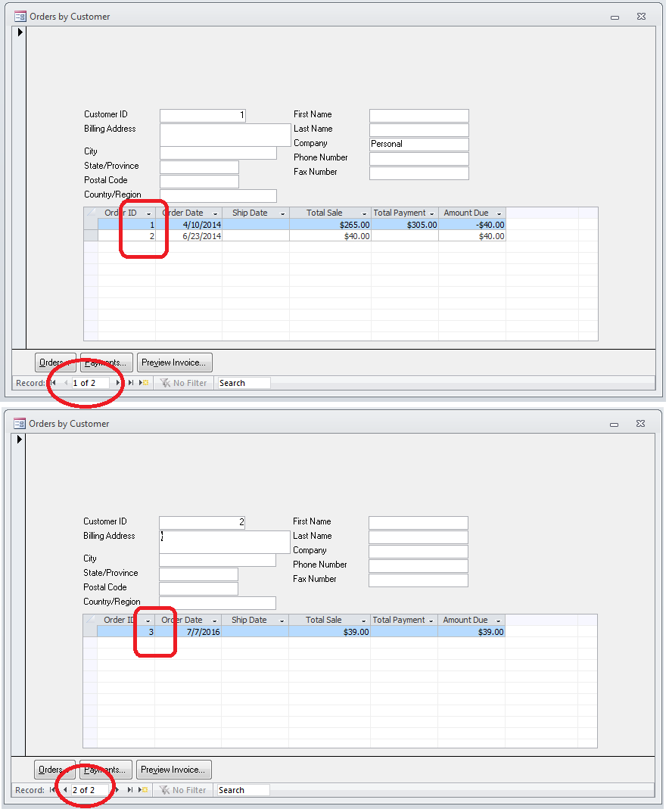Click Phone Number field in top window

tap(419, 158)
